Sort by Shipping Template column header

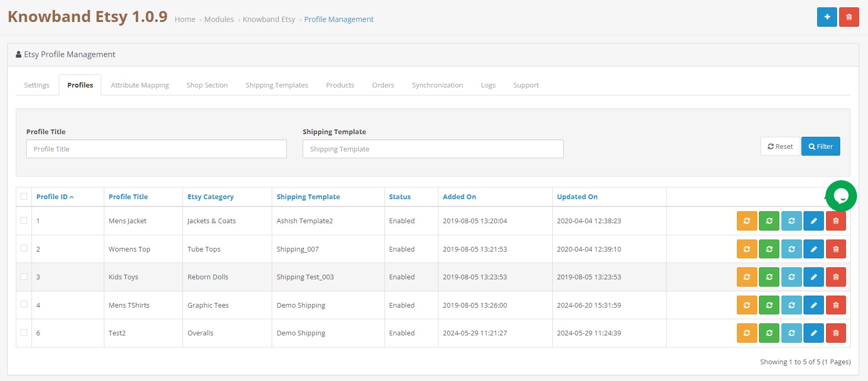pyautogui.click(x=308, y=197)
